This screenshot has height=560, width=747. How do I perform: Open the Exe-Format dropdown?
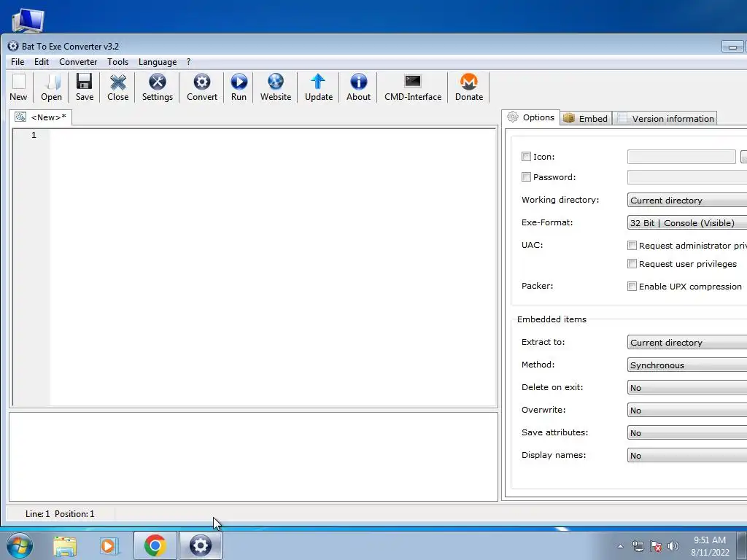(687, 223)
